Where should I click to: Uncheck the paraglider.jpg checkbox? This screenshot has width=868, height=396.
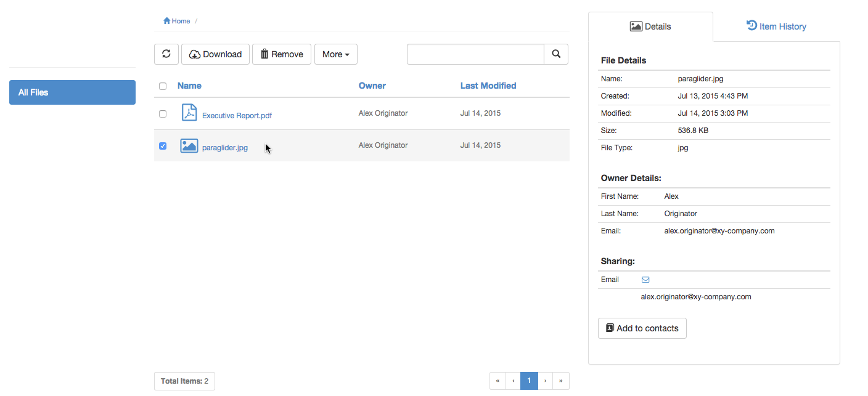coord(163,146)
